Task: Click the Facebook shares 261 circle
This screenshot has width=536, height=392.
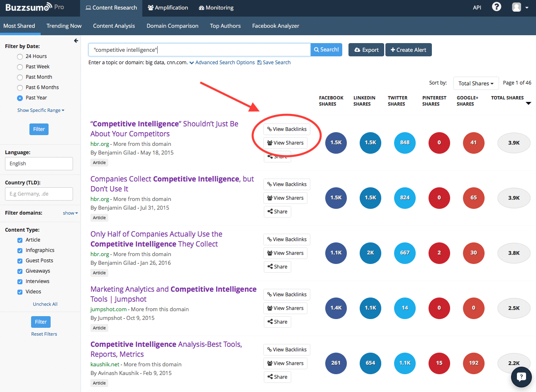Action: [336, 363]
